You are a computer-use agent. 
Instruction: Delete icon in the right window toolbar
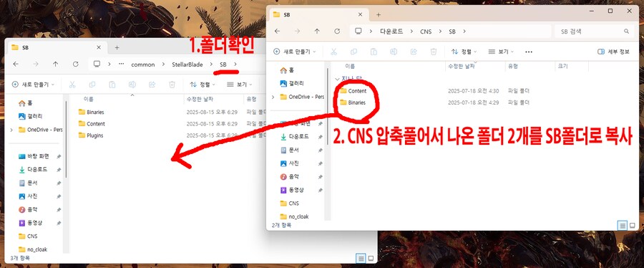pos(434,52)
